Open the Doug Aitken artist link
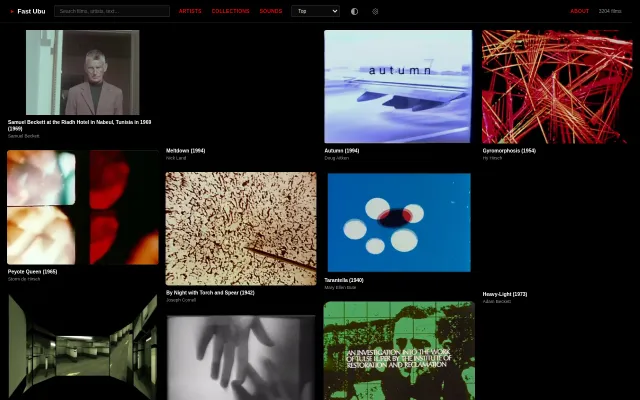 336,158
